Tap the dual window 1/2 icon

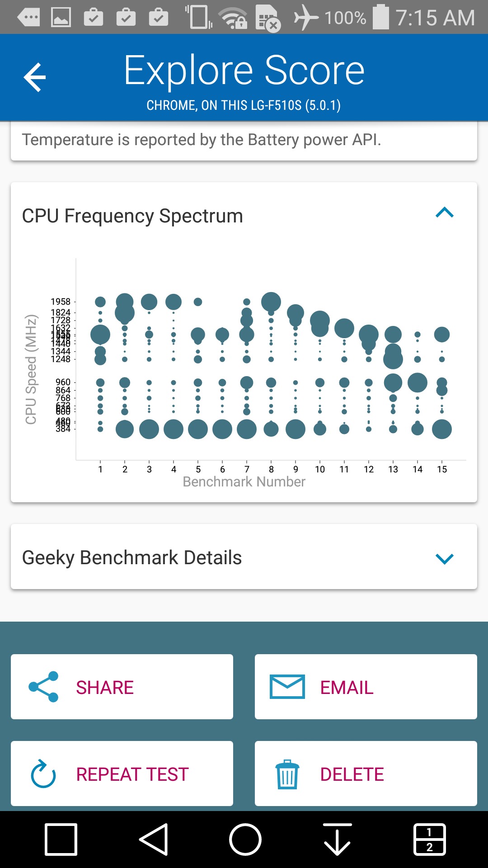430,840
